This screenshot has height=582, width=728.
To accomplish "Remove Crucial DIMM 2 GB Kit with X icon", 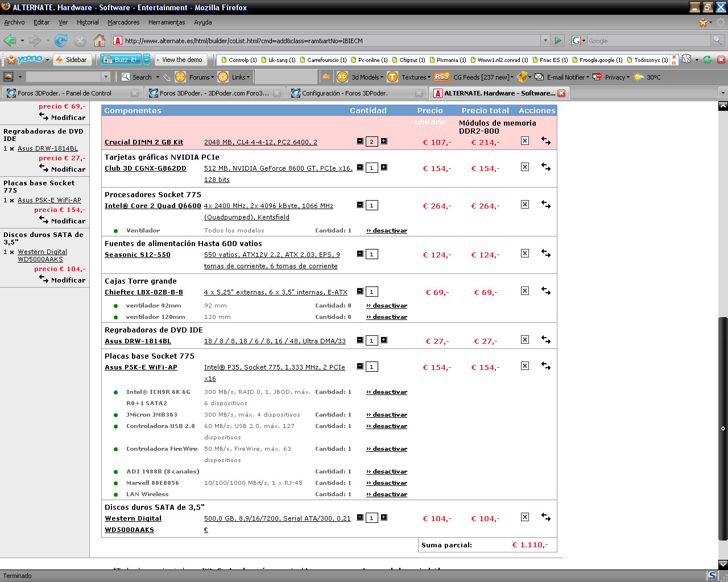I will coord(525,140).
